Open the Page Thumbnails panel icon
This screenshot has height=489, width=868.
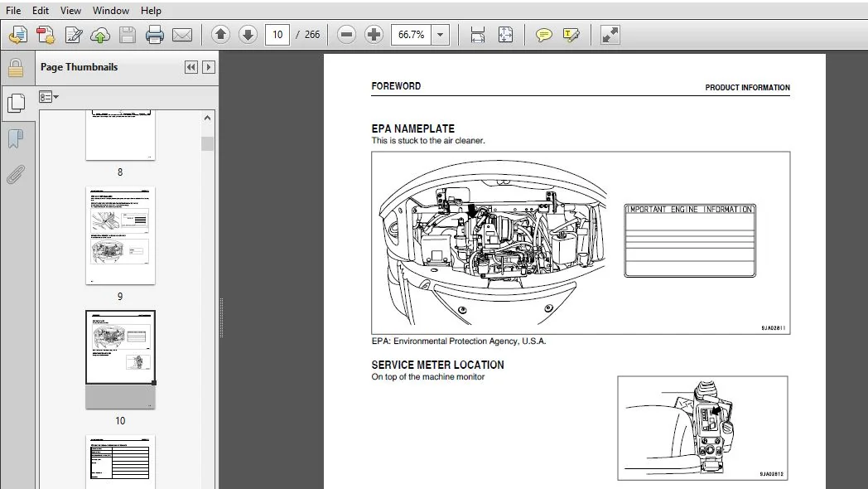click(17, 103)
